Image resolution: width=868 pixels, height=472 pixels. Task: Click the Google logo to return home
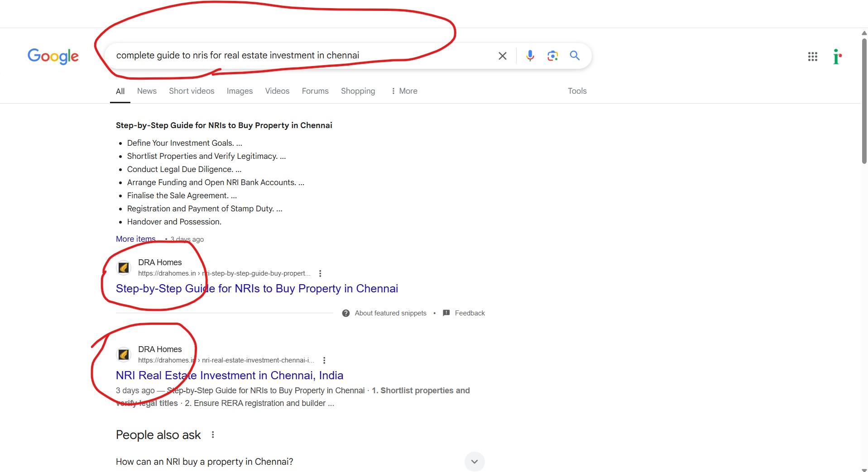(x=53, y=56)
